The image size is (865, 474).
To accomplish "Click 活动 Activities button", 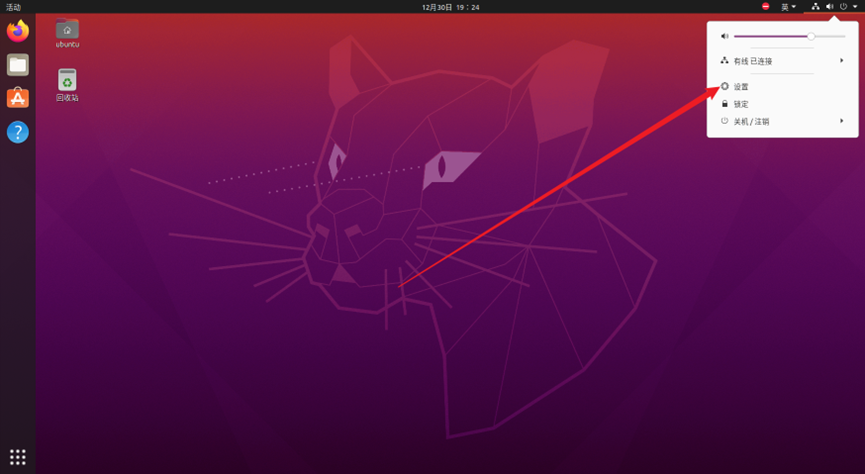I will [x=13, y=7].
